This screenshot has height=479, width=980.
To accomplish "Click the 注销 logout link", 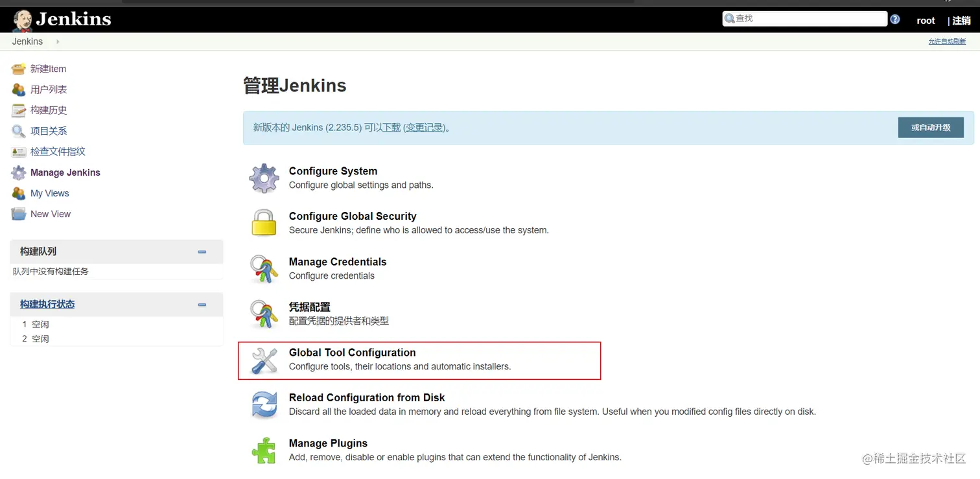I will tap(961, 21).
